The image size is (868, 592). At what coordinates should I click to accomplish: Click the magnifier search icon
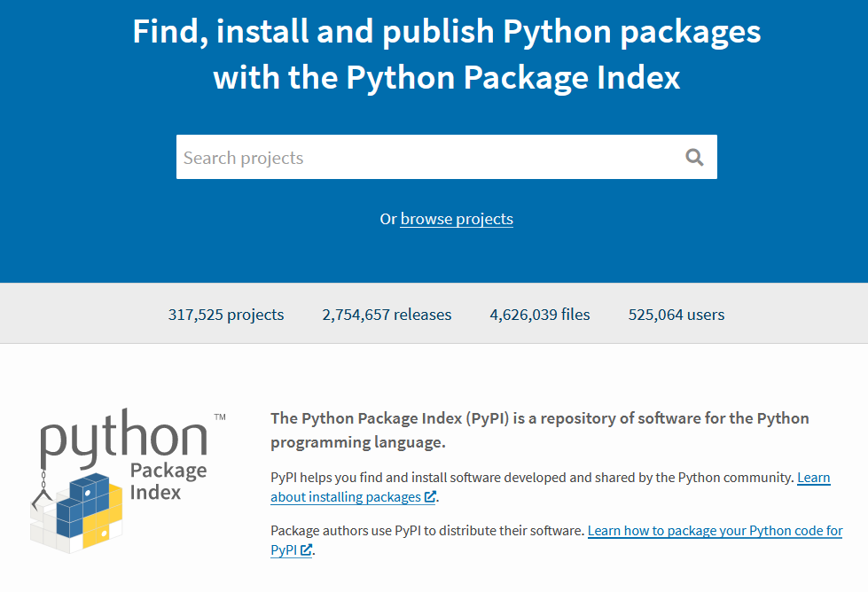[694, 158]
